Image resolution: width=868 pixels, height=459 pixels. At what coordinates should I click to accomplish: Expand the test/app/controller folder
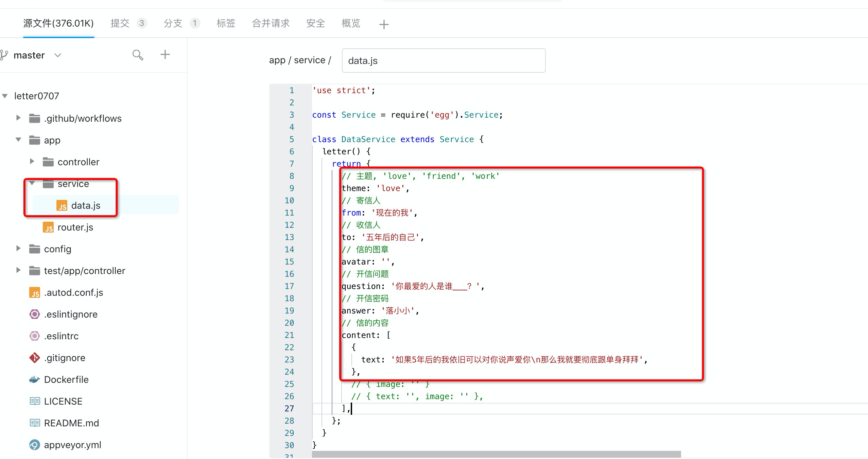pos(18,270)
